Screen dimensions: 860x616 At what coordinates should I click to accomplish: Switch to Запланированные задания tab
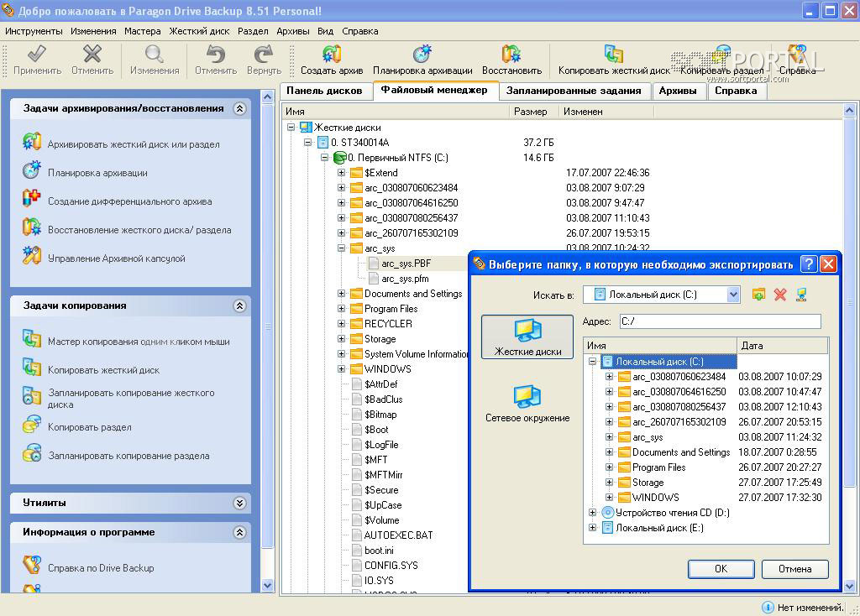[x=574, y=91]
